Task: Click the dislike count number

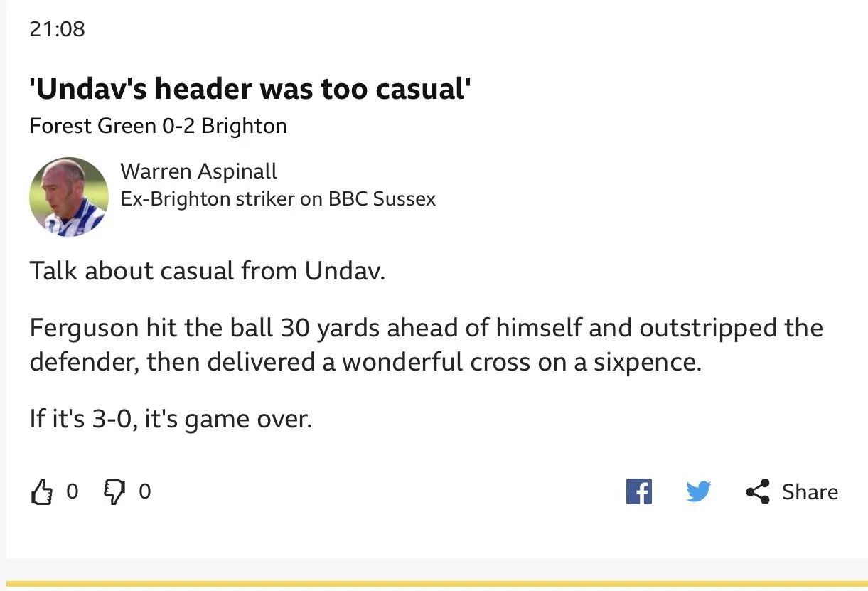Action: pyautogui.click(x=144, y=491)
